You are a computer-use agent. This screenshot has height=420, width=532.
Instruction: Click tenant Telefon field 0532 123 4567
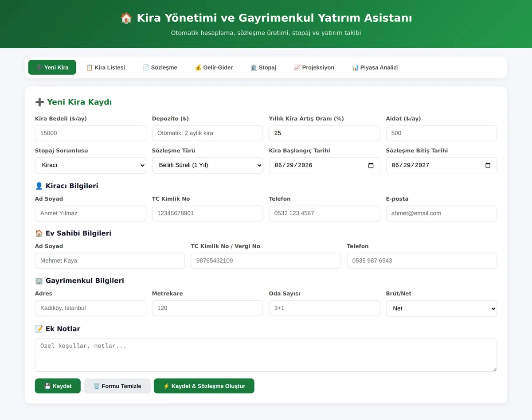(325, 214)
